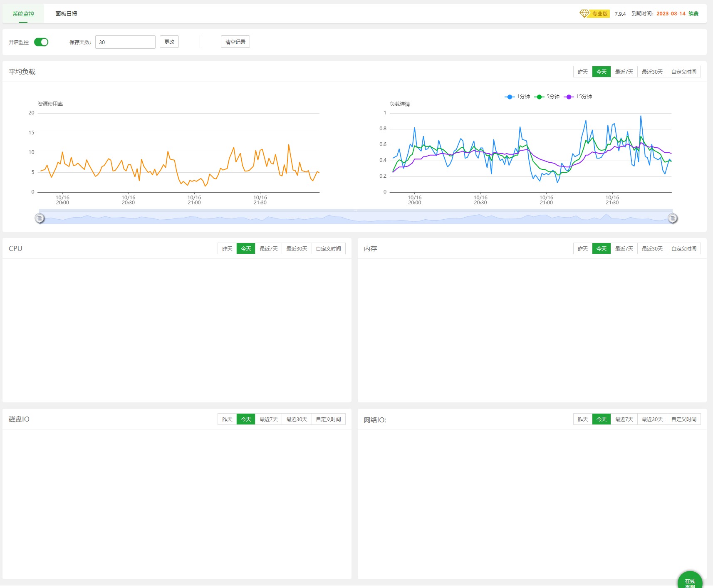Select 昨天 in 磁盘IO panel

[227, 419]
